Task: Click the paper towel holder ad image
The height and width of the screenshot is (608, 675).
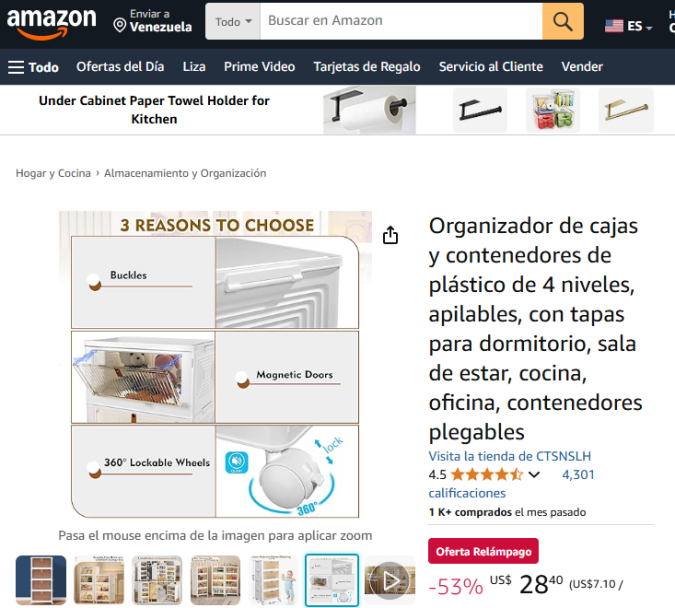Action: click(x=369, y=110)
